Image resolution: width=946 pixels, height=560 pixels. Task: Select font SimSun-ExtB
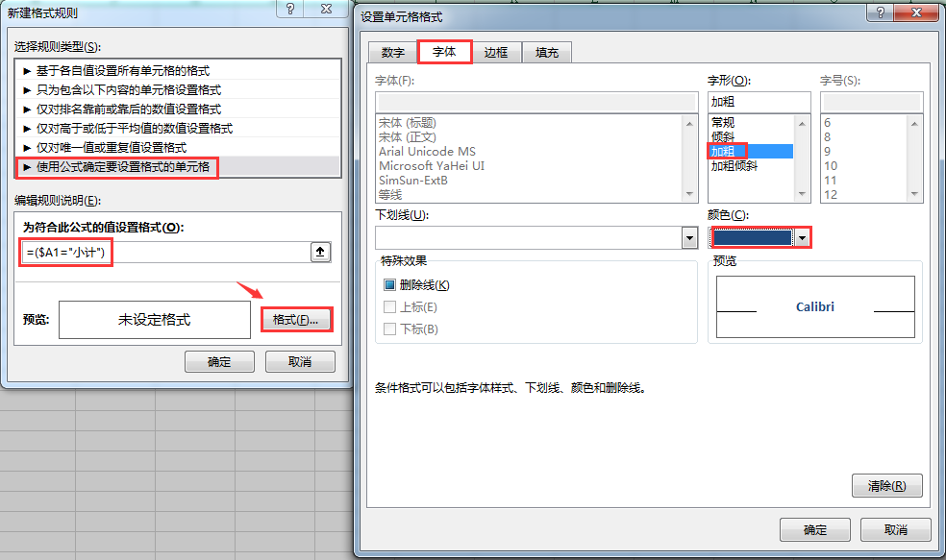pyautogui.click(x=412, y=181)
